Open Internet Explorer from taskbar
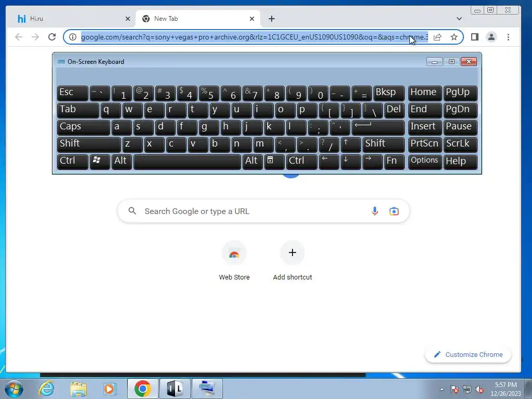This screenshot has height=399, width=532. click(46, 389)
